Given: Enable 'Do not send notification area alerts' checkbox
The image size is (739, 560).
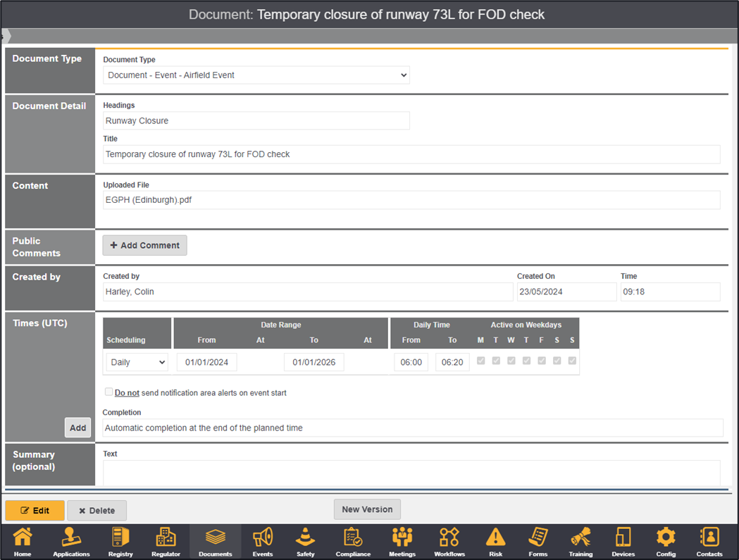Looking at the screenshot, I should (108, 392).
